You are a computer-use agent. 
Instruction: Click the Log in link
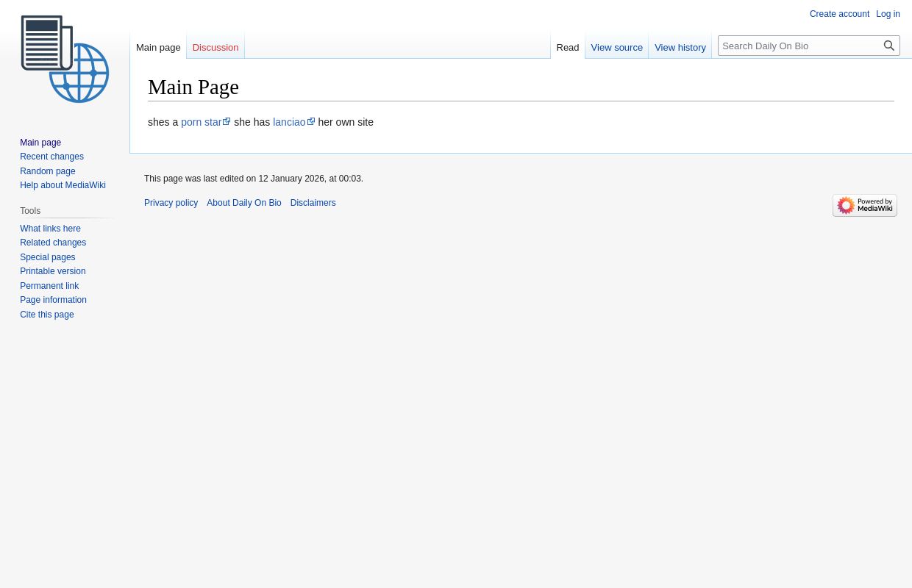pyautogui.click(x=888, y=14)
